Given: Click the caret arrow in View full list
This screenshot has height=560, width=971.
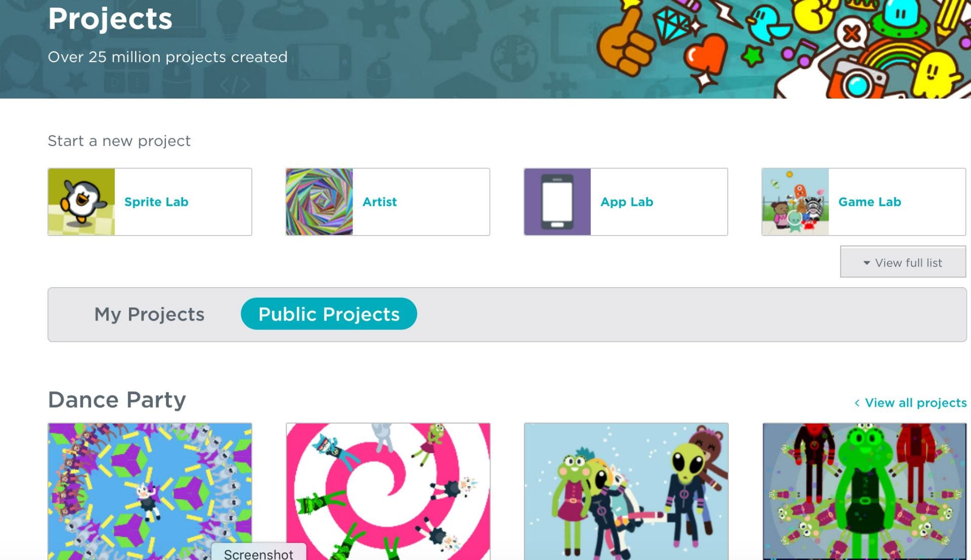Looking at the screenshot, I should pyautogui.click(x=866, y=263).
